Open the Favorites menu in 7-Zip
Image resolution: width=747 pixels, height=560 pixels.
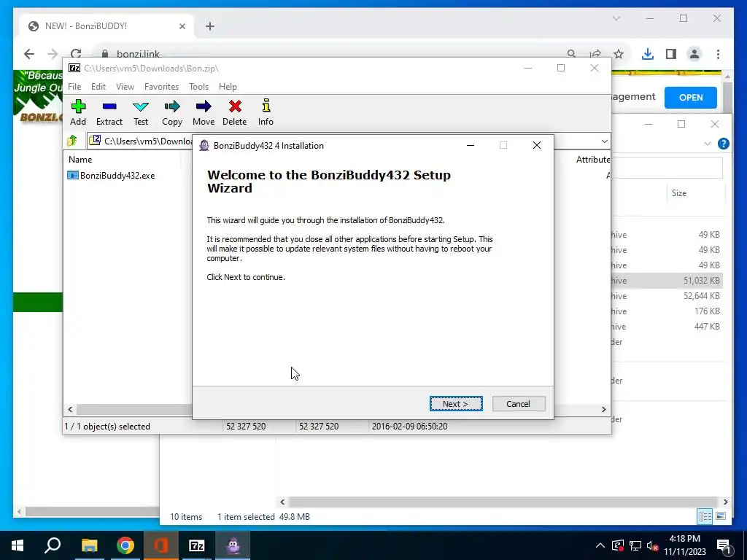point(161,87)
